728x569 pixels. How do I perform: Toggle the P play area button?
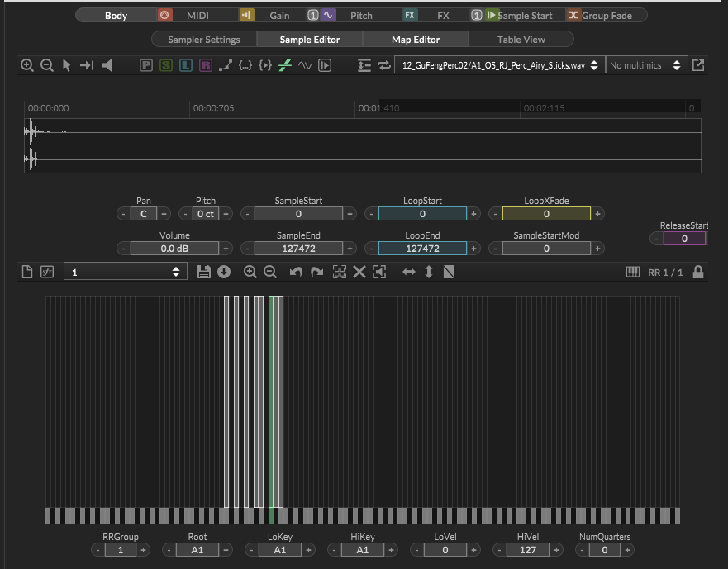(x=146, y=65)
